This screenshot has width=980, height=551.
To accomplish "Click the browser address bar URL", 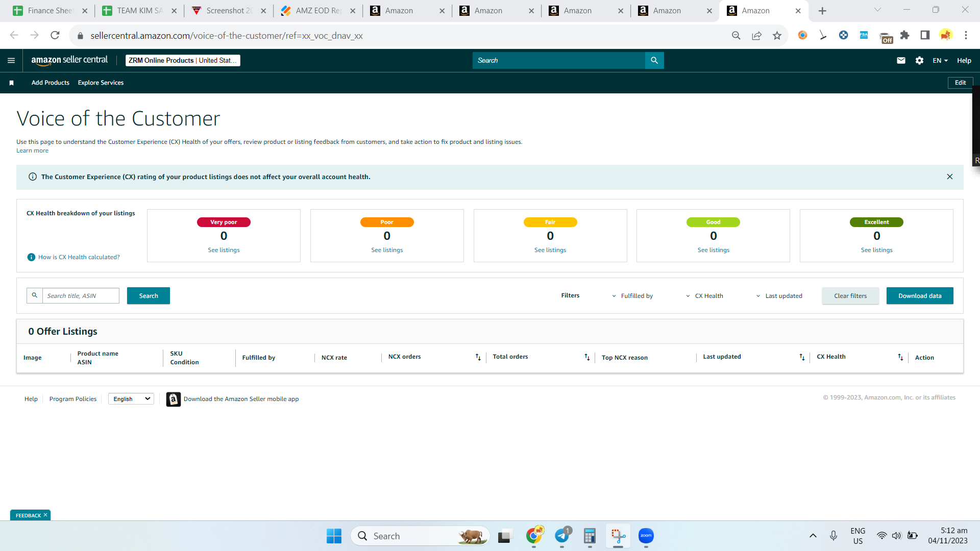I will point(227,36).
